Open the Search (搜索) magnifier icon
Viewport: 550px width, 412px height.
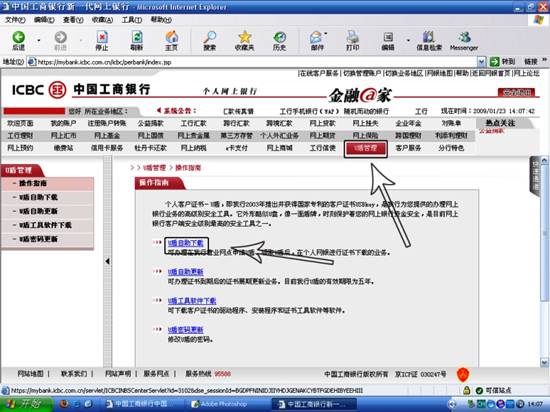coord(209,41)
